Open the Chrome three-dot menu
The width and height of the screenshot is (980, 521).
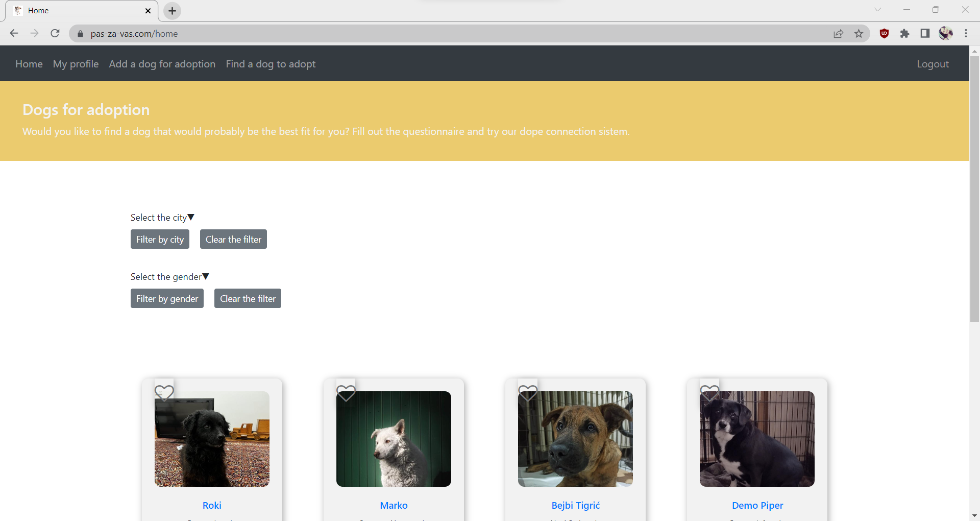pyautogui.click(x=966, y=33)
